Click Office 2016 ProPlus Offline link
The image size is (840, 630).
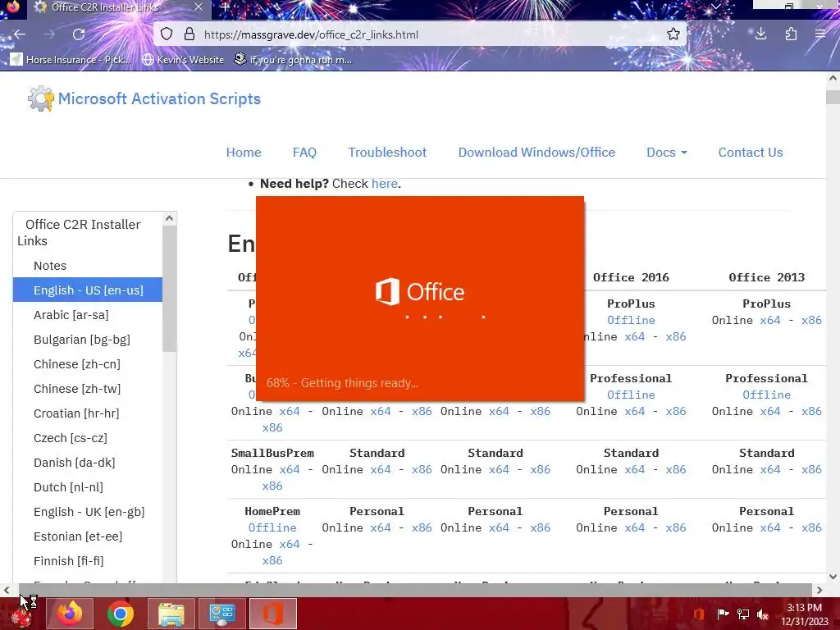pos(631,321)
